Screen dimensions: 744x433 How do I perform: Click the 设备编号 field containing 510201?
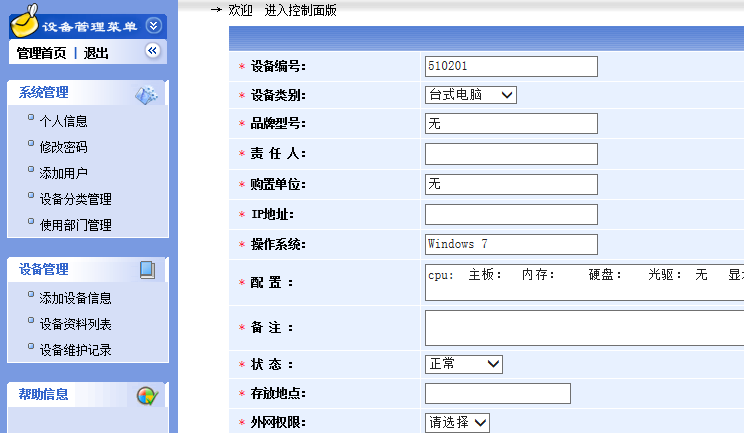(x=511, y=66)
